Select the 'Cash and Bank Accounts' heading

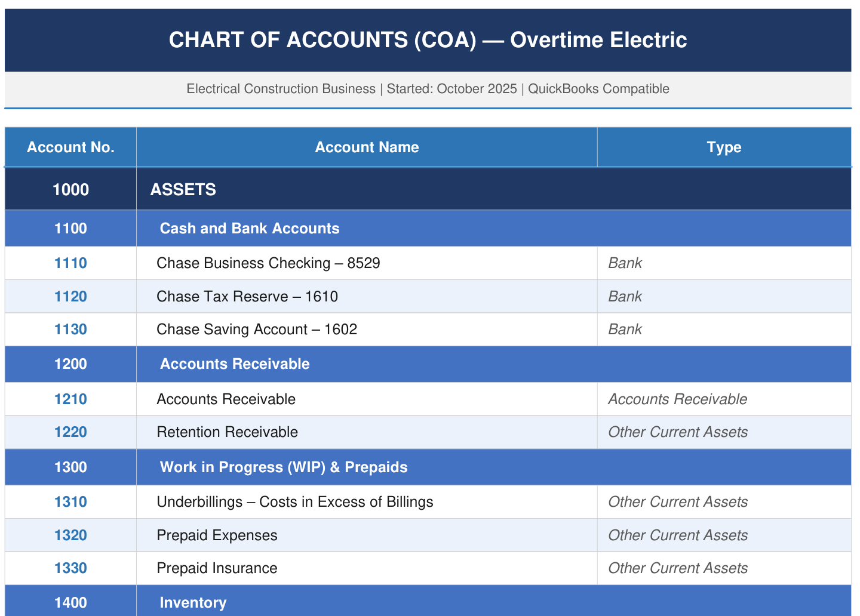250,229
